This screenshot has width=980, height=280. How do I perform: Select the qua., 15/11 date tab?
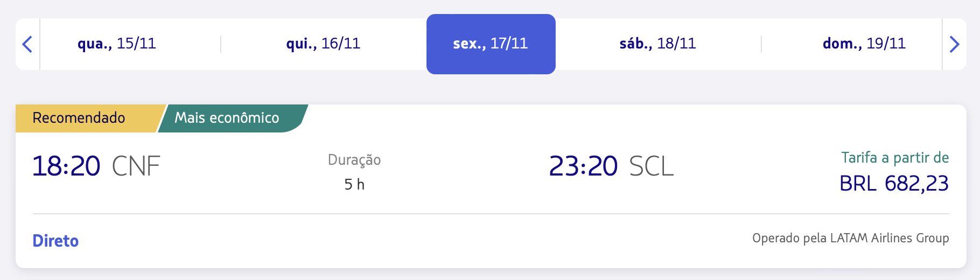[x=117, y=44]
